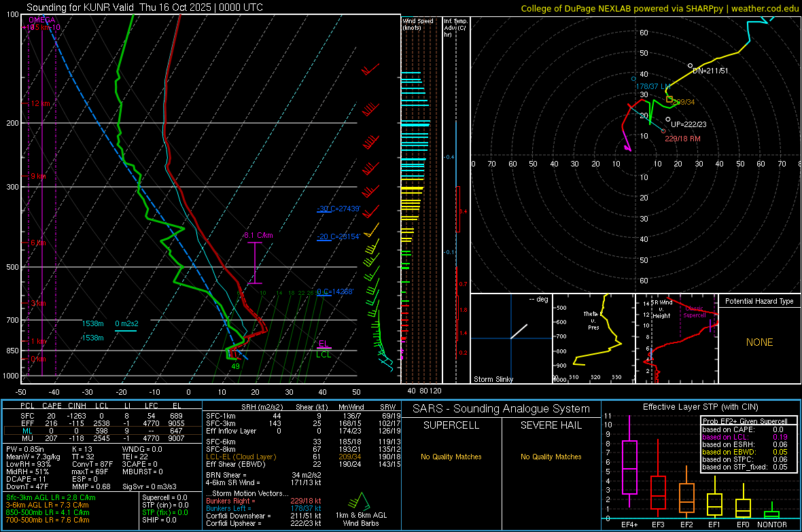
Task: Click the MeanW = 7.3g/kg value
Action: pyautogui.click(x=33, y=457)
